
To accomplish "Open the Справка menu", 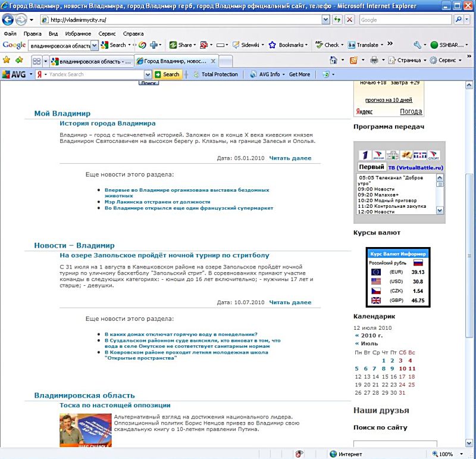I will [133, 34].
